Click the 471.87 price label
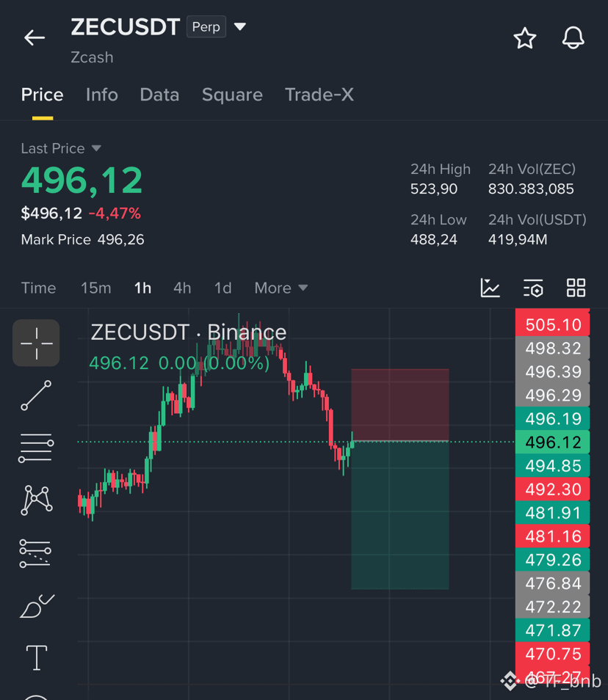The image size is (608, 700). point(553,630)
